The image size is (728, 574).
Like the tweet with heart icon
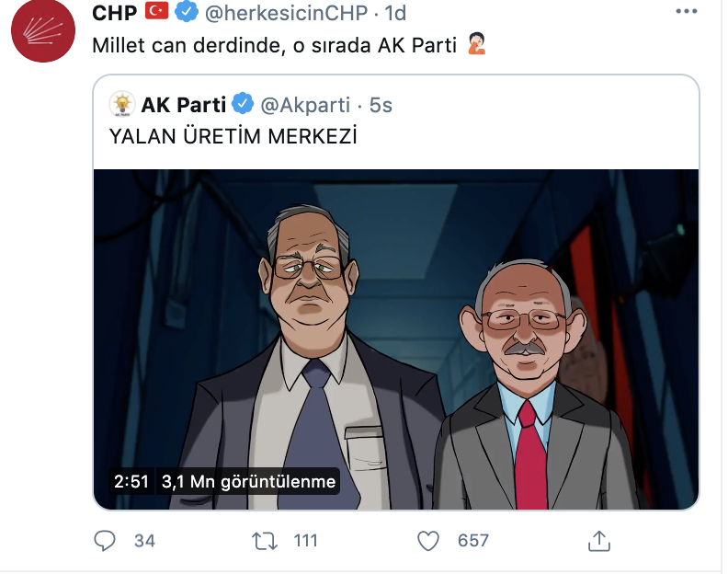[x=427, y=541]
